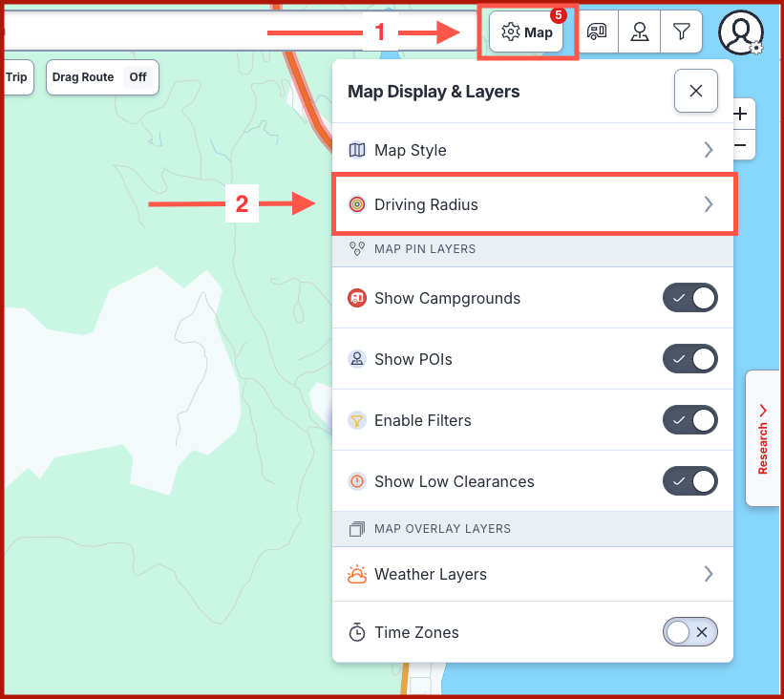The image size is (784, 699).
Task: Click the Map Style book icon
Action: point(356,150)
